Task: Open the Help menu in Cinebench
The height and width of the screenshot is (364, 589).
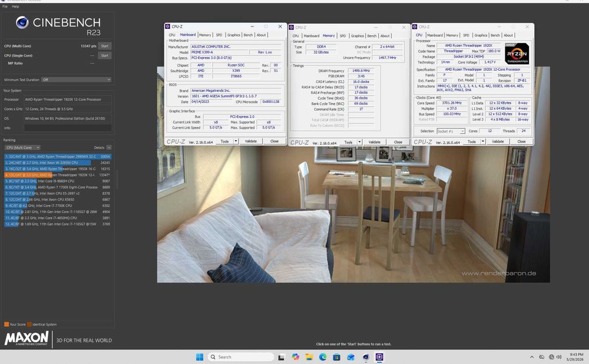Action: point(15,6)
